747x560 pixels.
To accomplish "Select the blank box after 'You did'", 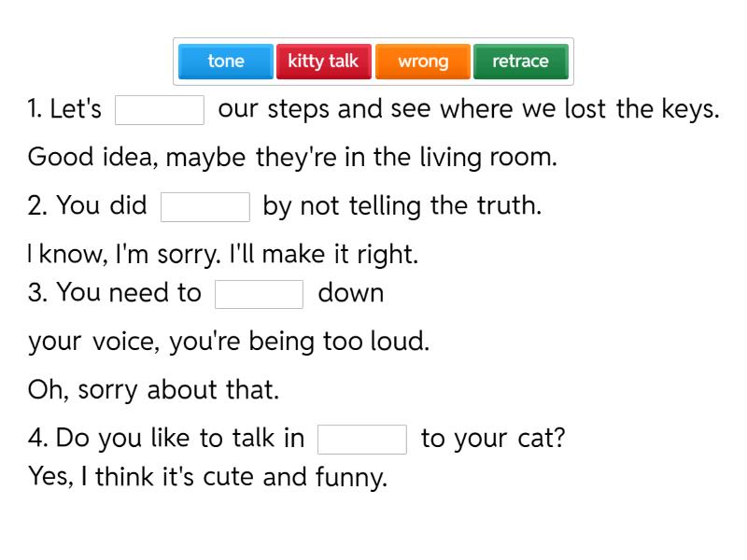I will [x=205, y=207].
